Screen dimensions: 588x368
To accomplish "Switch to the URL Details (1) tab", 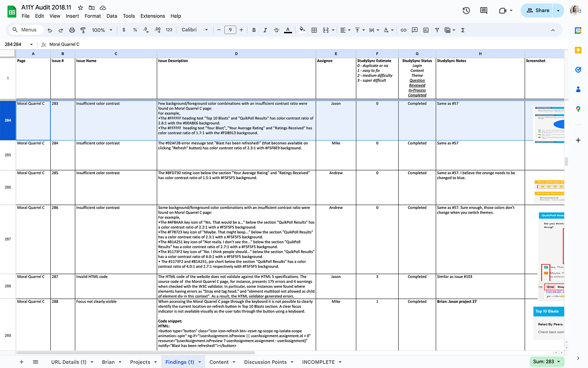I will coord(69,362).
